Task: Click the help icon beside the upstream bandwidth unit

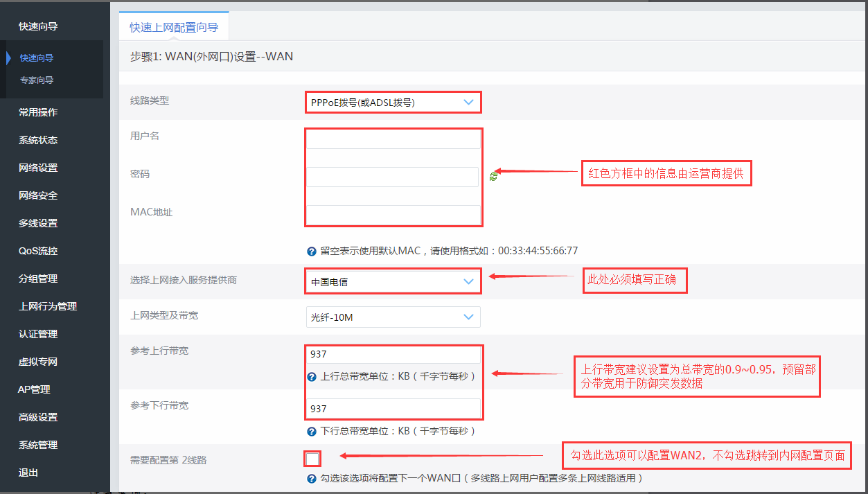Action: coord(312,377)
